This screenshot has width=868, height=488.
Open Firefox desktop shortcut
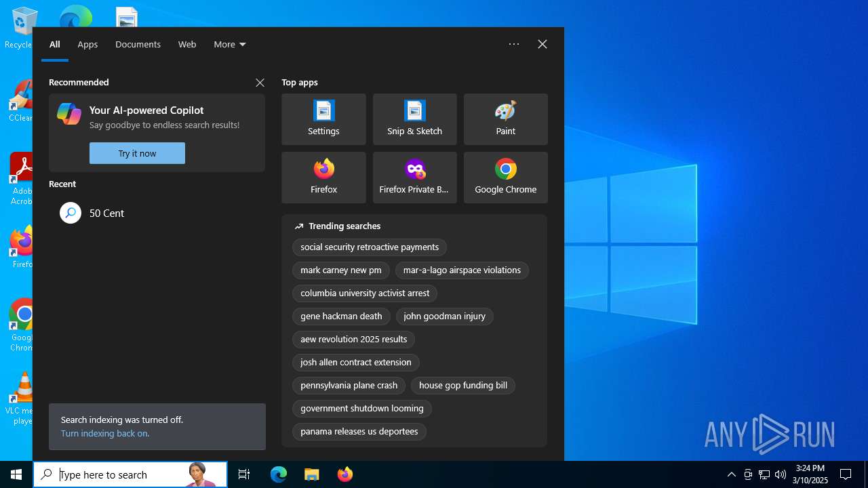click(21, 248)
